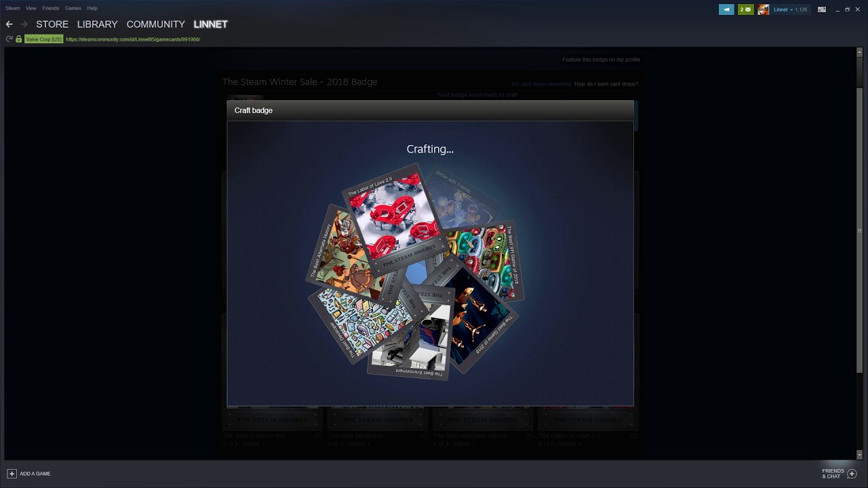This screenshot has height=488, width=868.
Task: Click the Craft badge dialog title
Action: (x=254, y=110)
